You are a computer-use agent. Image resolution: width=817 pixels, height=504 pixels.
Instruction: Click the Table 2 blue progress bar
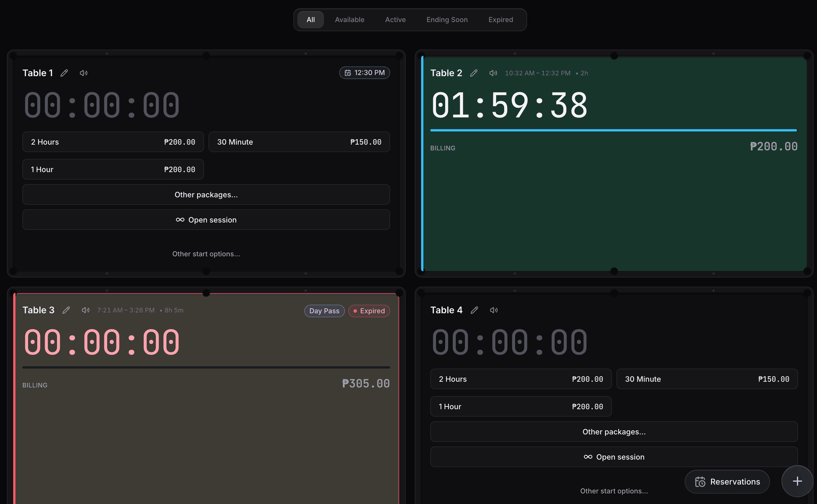[x=614, y=130]
